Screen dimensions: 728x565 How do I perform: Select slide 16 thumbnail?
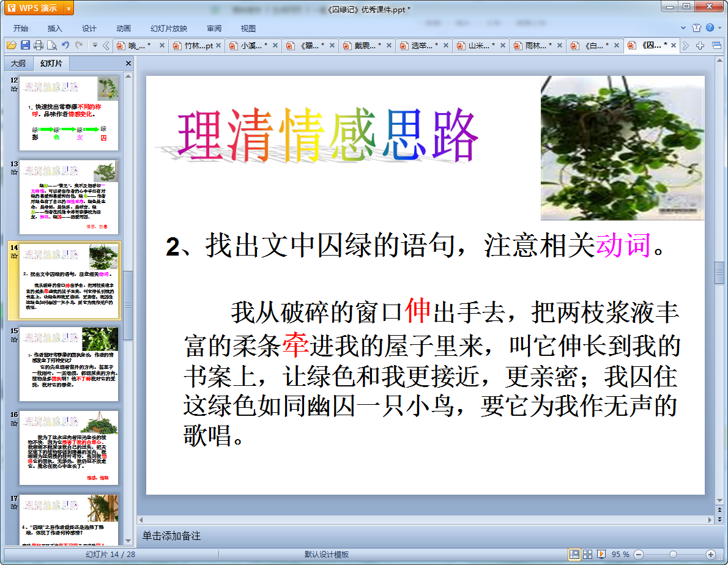tap(69, 448)
